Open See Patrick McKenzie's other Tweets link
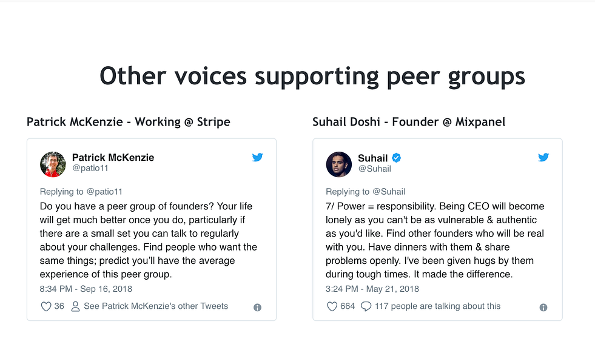The image size is (595, 364). 156,306
